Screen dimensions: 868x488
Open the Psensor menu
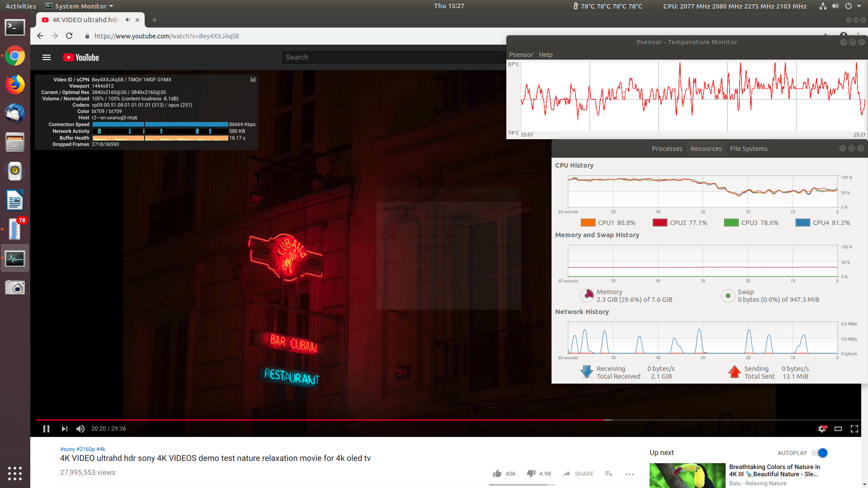click(x=521, y=55)
